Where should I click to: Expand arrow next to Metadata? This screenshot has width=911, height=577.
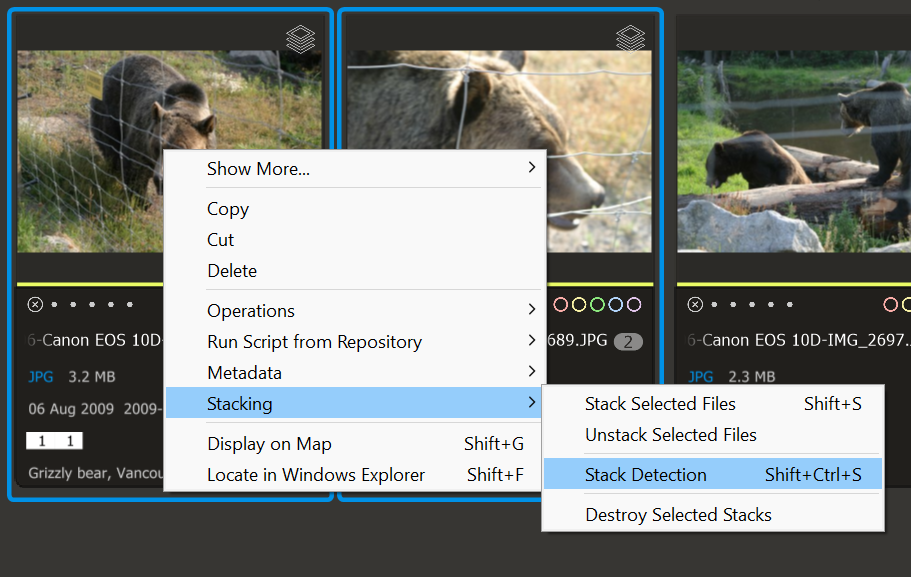pyautogui.click(x=532, y=371)
